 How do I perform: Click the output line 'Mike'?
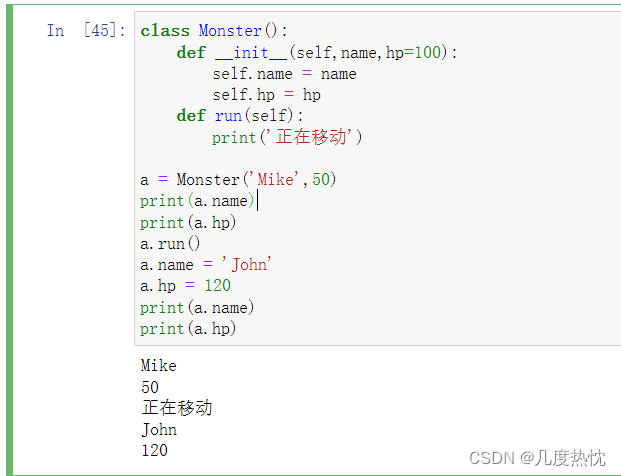[159, 365]
